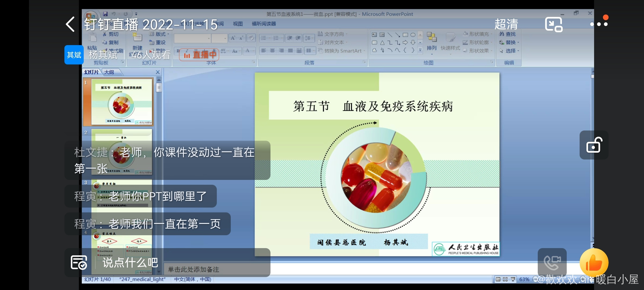Viewport: 644px width, 290px height.
Task: Select the triangle shape
Action: pyautogui.click(x=382, y=42)
